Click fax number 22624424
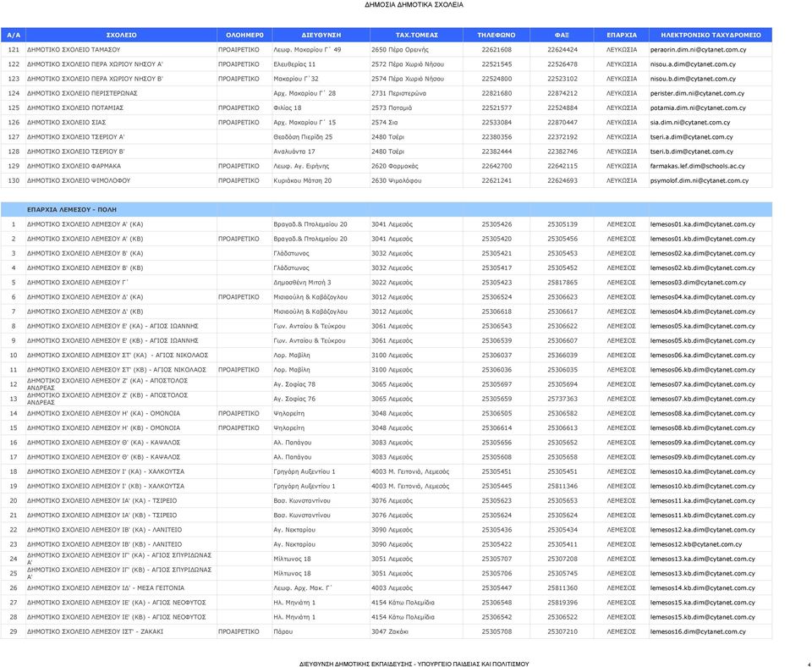This screenshot has height=667, width=812. pyautogui.click(x=562, y=50)
